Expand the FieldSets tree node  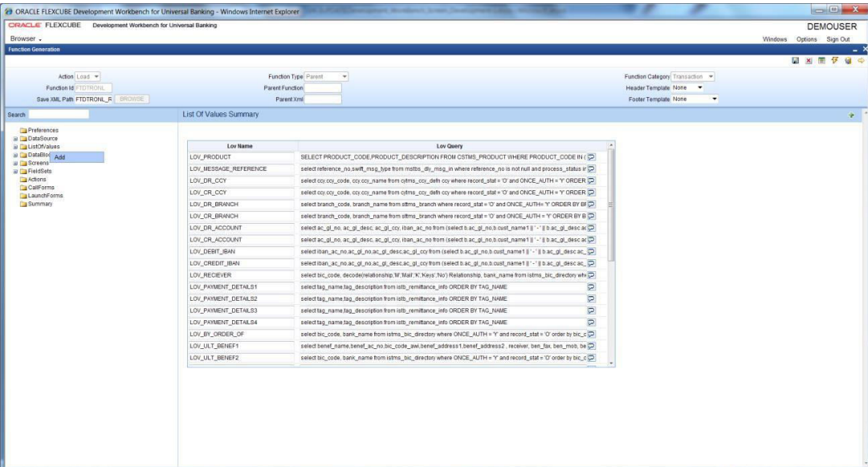(15, 172)
